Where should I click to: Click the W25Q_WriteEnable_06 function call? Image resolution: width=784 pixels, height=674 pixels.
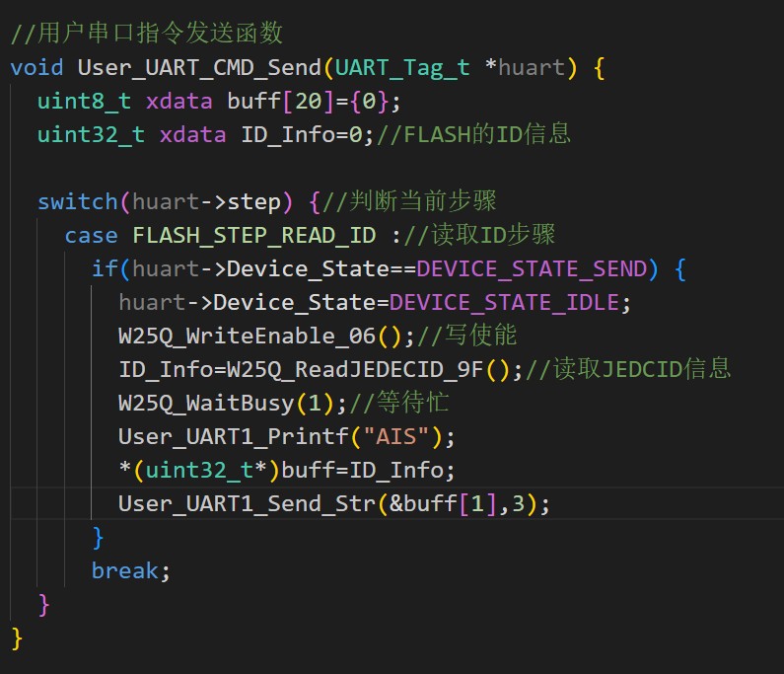247,336
